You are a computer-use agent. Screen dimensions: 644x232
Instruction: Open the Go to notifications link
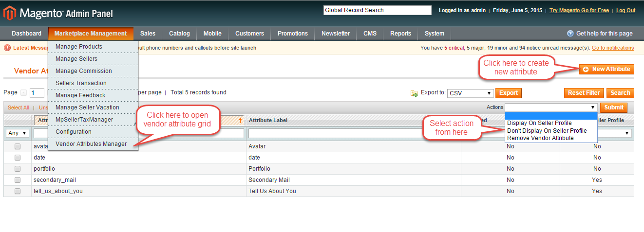pyautogui.click(x=613, y=48)
